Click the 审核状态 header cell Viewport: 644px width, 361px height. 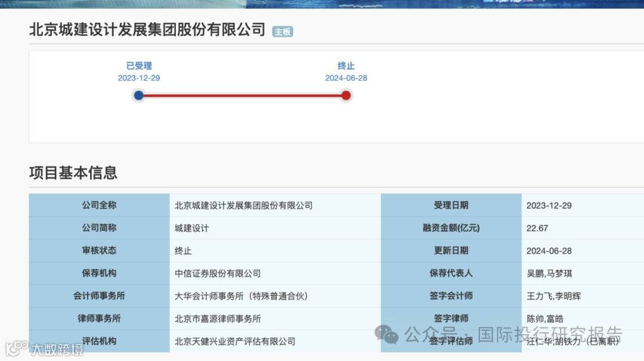tap(99, 251)
